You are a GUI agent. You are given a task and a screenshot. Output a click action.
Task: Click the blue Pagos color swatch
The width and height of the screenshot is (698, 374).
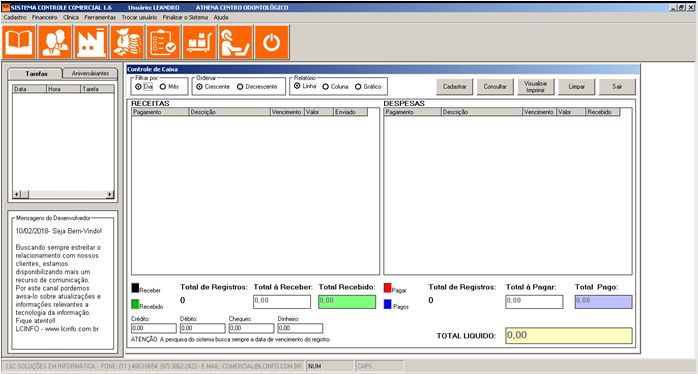click(387, 305)
